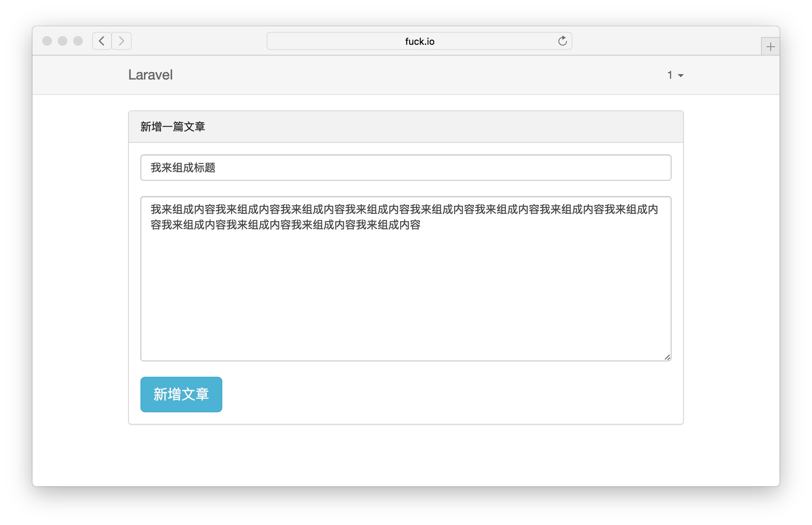Click the caret arrow beside user 1
Screen dimensions: 812x525
pos(681,76)
